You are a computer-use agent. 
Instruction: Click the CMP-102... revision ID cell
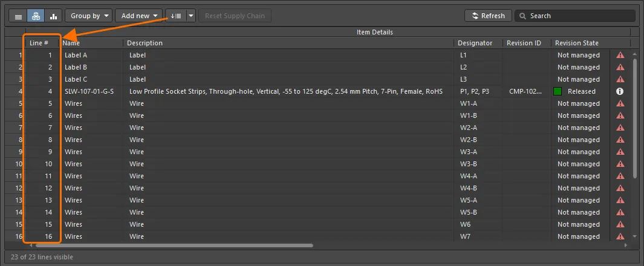tap(527, 91)
